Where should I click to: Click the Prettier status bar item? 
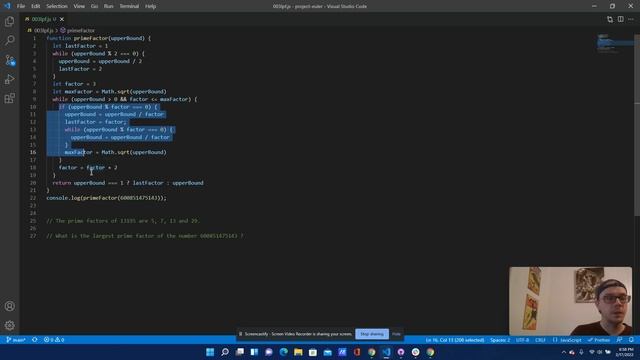(x=599, y=340)
